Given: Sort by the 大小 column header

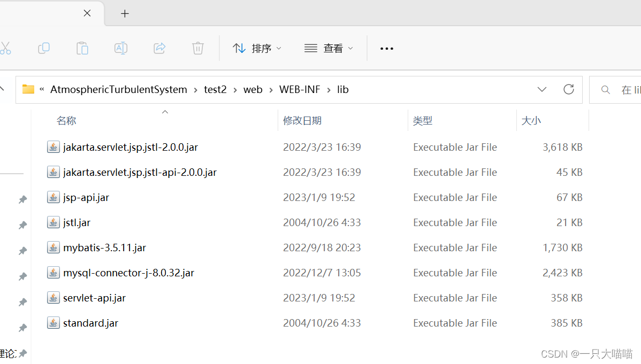Looking at the screenshot, I should [531, 120].
